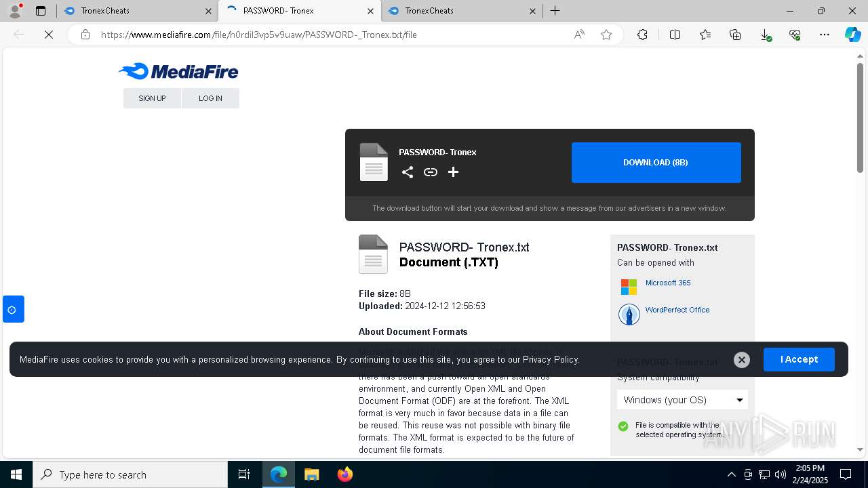The width and height of the screenshot is (868, 488).
Task: Open the Favorites list icon
Action: (x=705, y=35)
